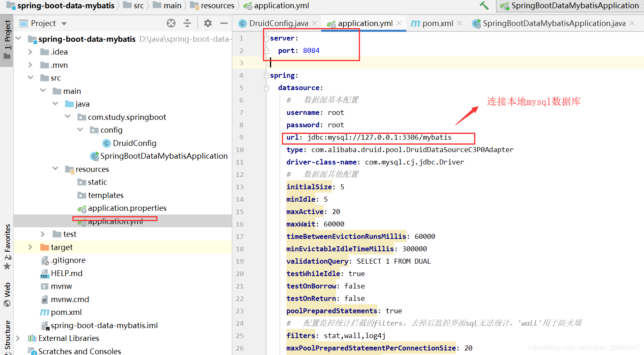Select mvnw.cmd file
The image size is (644, 355).
(65, 299)
